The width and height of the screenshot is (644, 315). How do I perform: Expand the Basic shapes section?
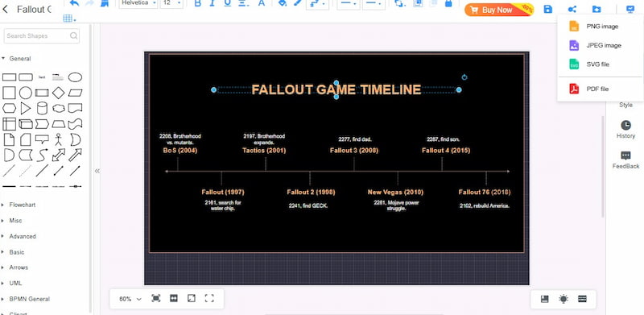[14, 252]
